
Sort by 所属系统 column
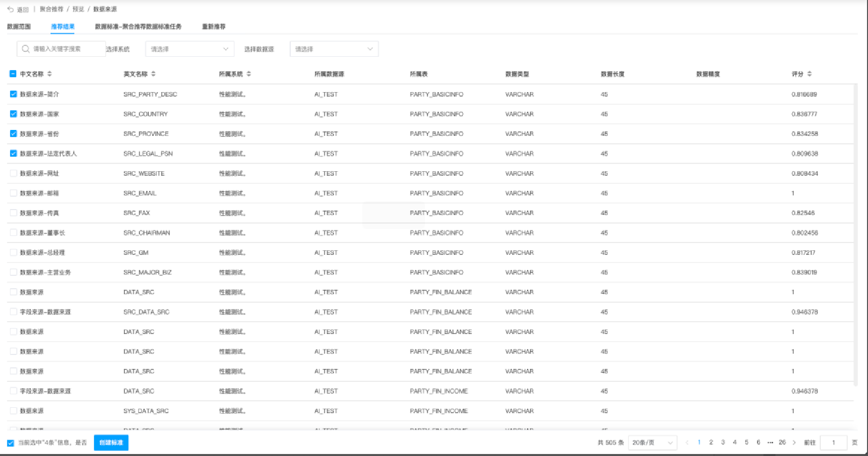point(249,74)
